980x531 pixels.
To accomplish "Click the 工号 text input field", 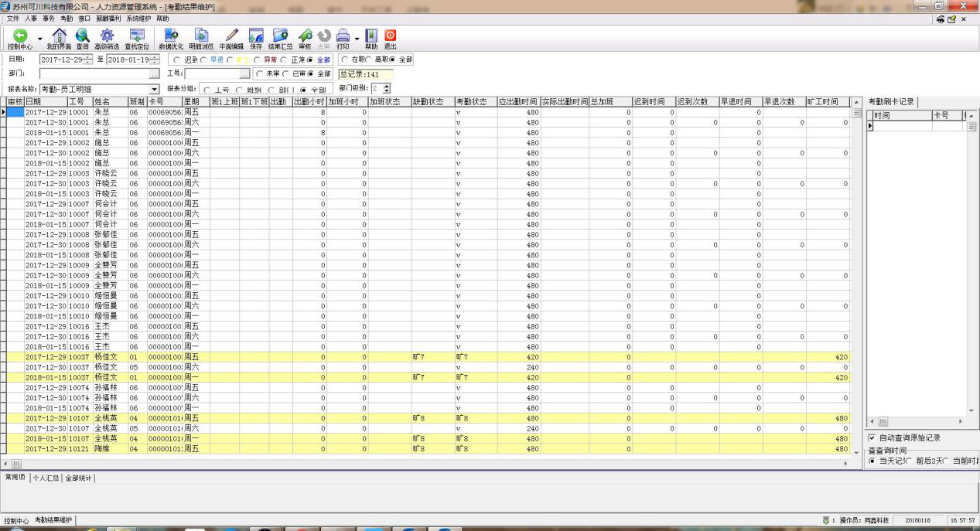I will pos(211,73).
